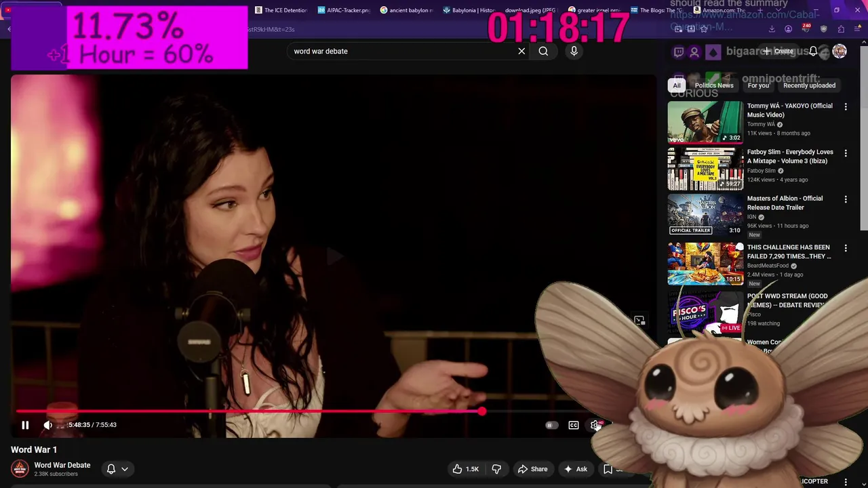Mute the video volume speaker icon

pyautogui.click(x=48, y=425)
